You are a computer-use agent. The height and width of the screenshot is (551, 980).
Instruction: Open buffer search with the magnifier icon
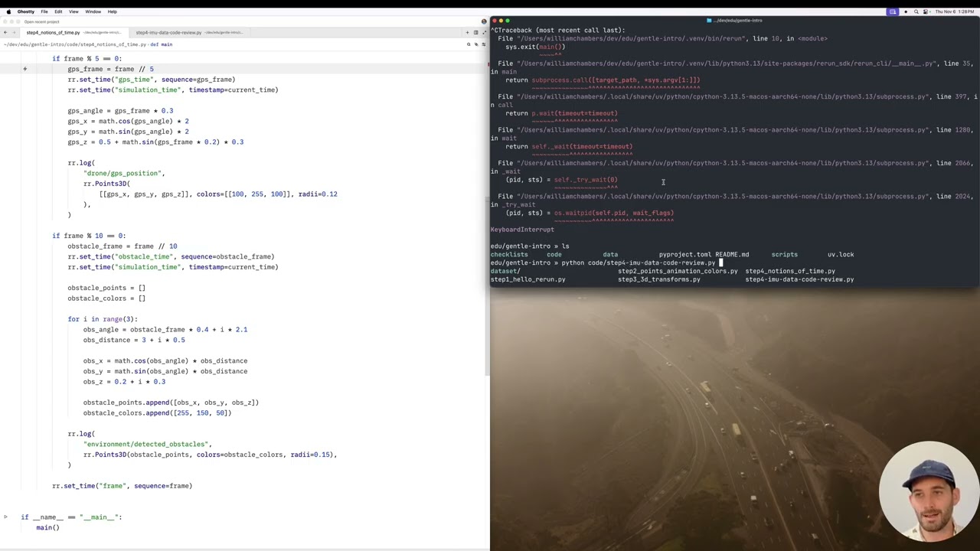pos(469,44)
